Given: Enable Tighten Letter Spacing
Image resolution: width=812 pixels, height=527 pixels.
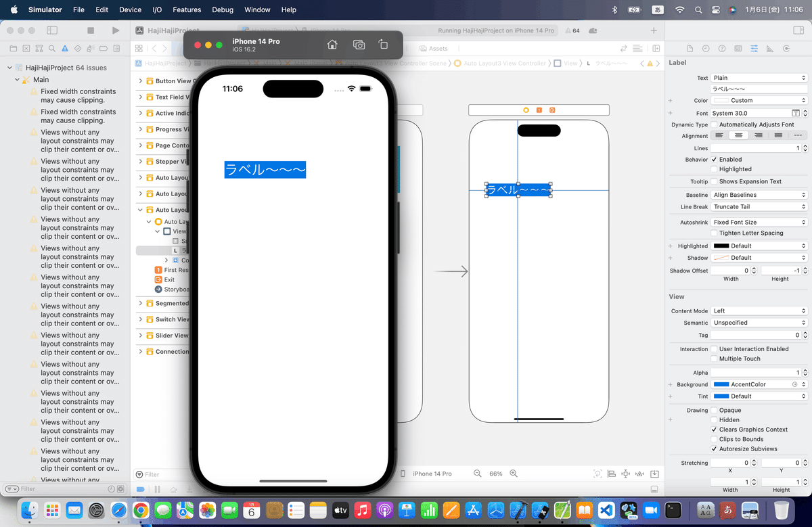Looking at the screenshot, I should coord(714,233).
